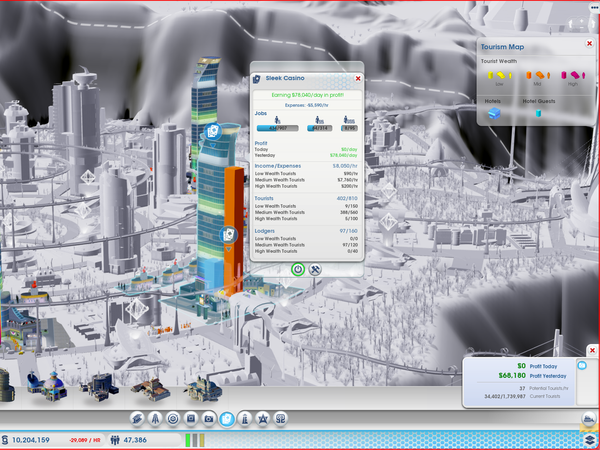Click the Edit Building hammer-and-wrench button
The width and height of the screenshot is (600, 450).
(315, 269)
